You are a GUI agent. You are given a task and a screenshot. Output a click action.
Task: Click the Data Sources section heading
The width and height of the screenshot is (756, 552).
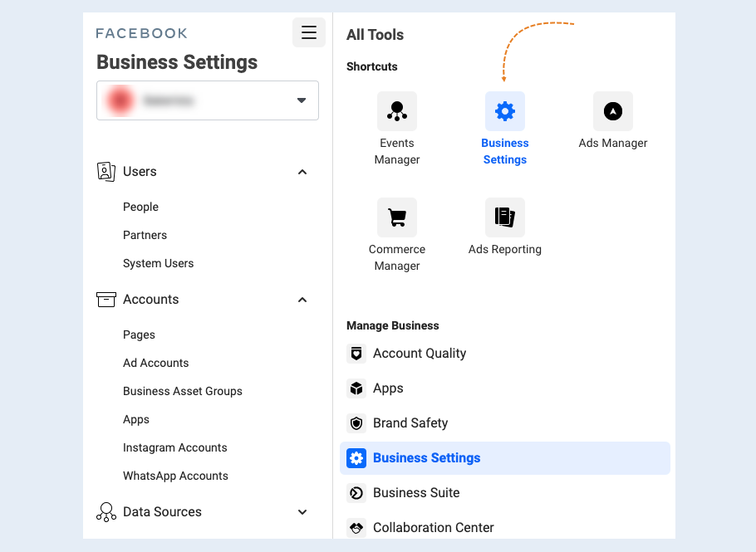[x=162, y=512]
